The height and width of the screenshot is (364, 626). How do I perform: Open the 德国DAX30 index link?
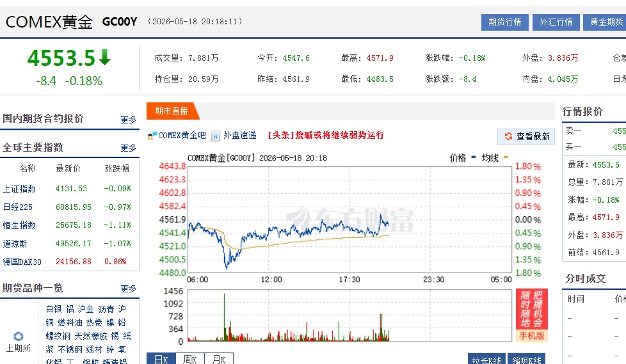[22, 262]
